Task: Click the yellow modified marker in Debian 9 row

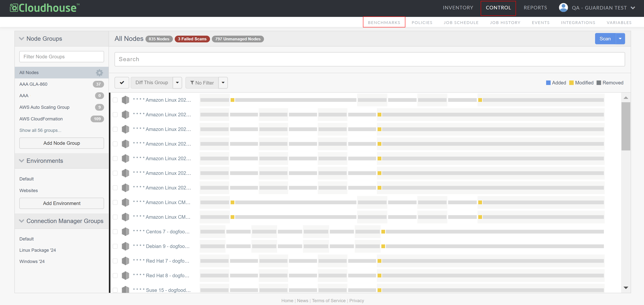Action: tap(383, 246)
